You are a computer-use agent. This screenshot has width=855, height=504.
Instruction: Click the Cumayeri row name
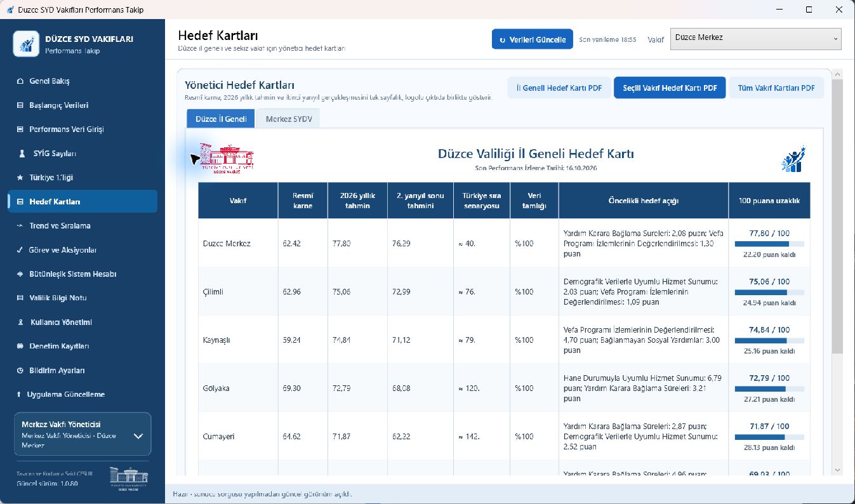pyautogui.click(x=218, y=437)
